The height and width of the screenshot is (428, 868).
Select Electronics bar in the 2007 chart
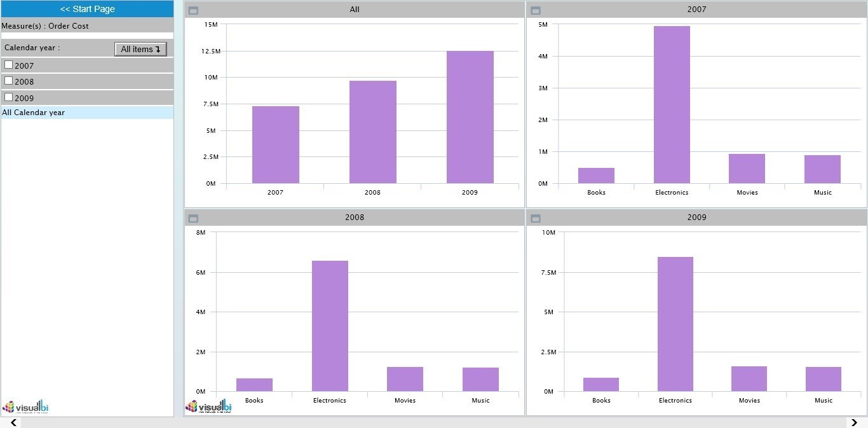[x=672, y=105]
